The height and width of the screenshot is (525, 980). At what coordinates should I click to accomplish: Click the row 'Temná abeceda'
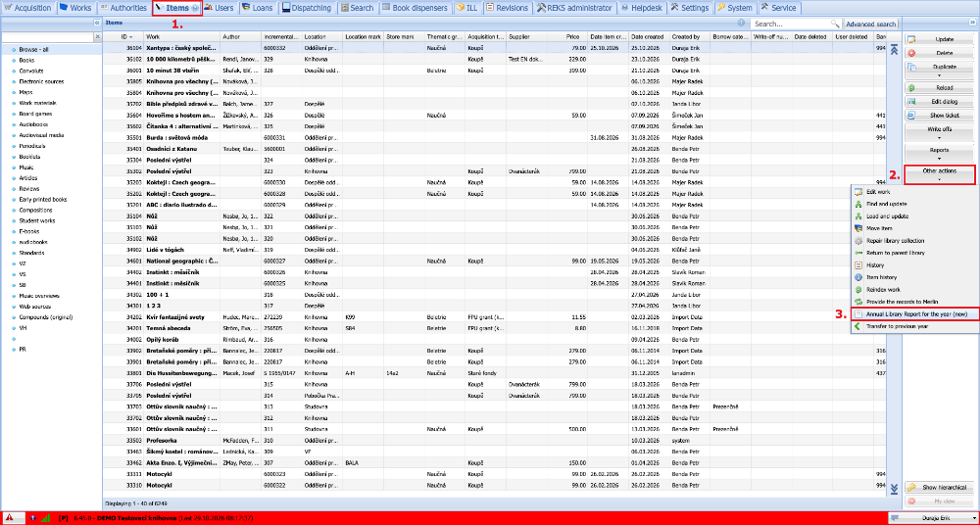pyautogui.click(x=494, y=327)
